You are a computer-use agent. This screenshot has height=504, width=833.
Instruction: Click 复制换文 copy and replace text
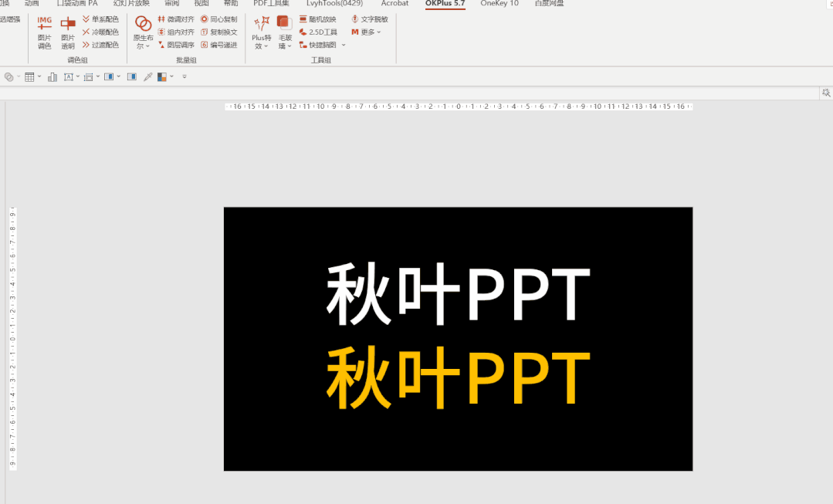(x=219, y=32)
